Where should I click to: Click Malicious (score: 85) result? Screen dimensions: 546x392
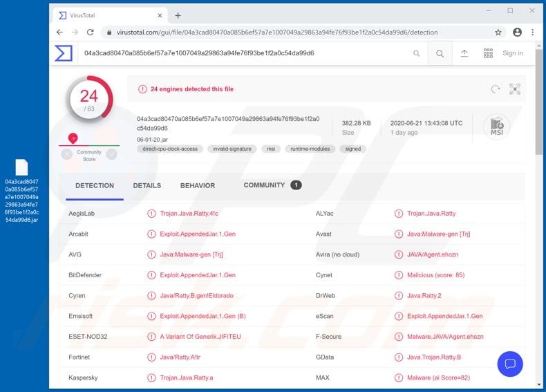[435, 275]
